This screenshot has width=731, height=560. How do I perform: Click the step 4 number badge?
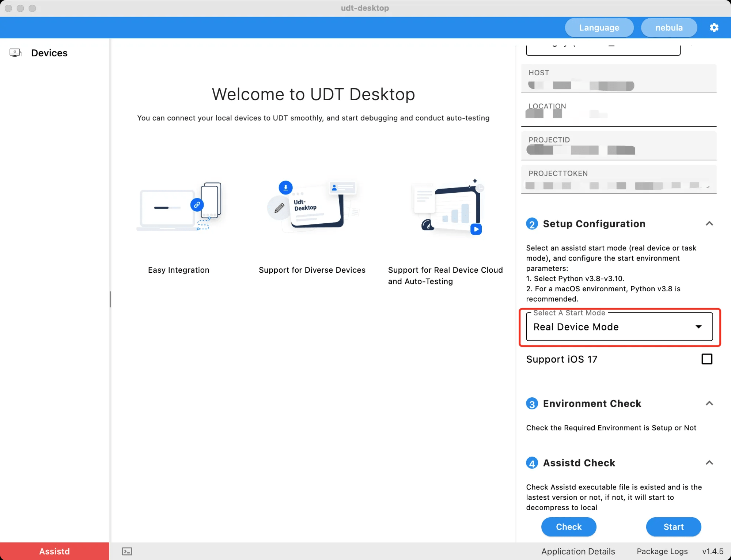532,463
